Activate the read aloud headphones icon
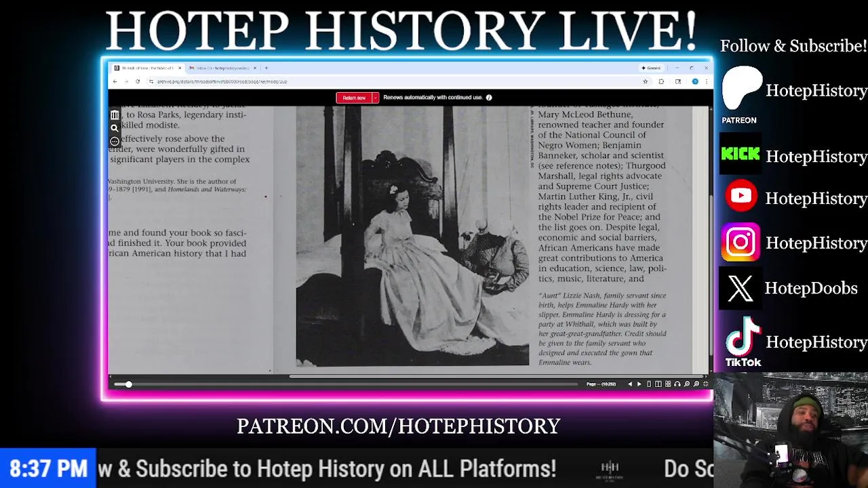 point(677,384)
